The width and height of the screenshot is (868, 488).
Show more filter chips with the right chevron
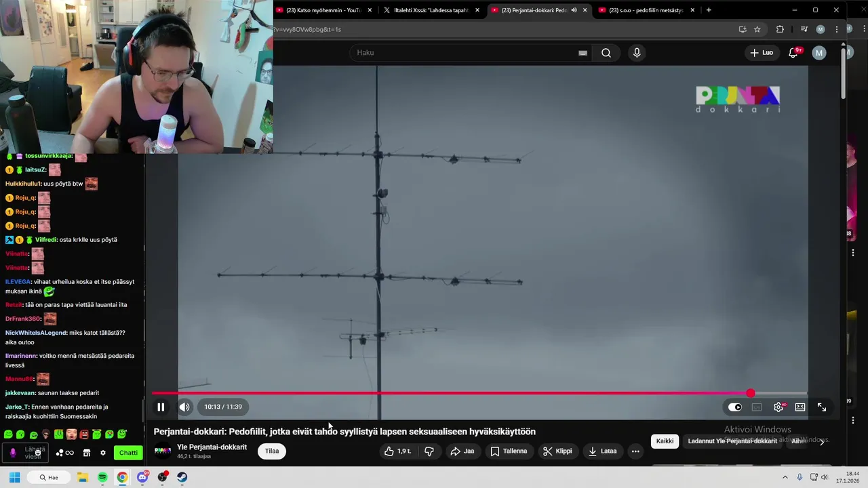click(x=822, y=441)
